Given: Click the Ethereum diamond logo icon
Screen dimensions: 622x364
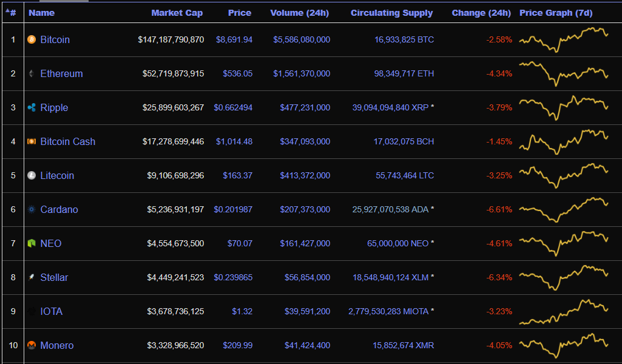Looking at the screenshot, I should (32, 73).
